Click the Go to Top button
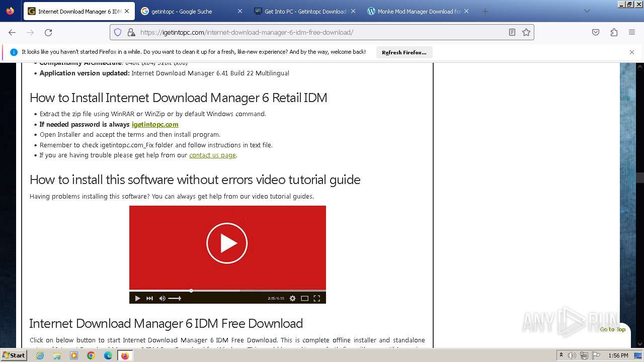 (x=612, y=329)
